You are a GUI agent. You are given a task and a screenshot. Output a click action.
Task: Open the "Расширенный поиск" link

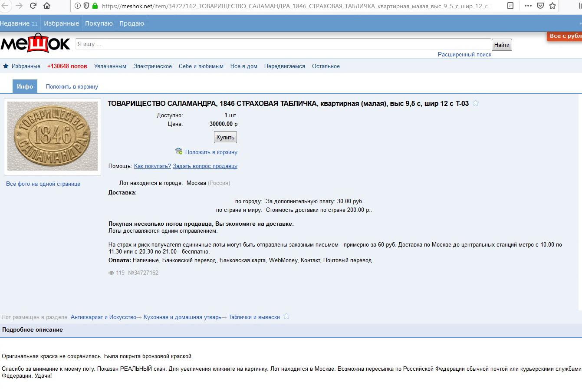pos(464,55)
